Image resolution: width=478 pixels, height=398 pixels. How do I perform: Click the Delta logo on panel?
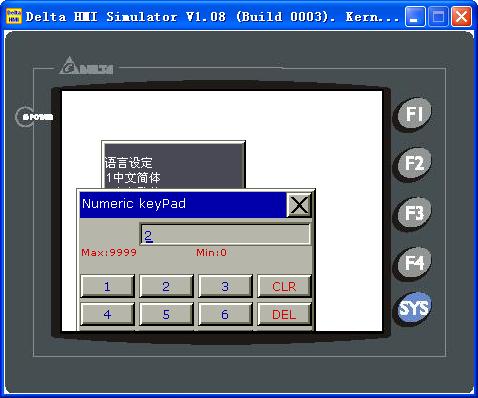[87, 66]
